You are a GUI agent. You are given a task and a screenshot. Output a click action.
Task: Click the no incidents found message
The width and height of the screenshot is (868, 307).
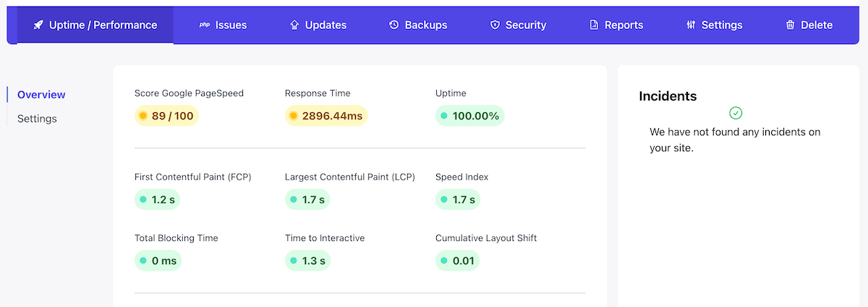point(735,140)
